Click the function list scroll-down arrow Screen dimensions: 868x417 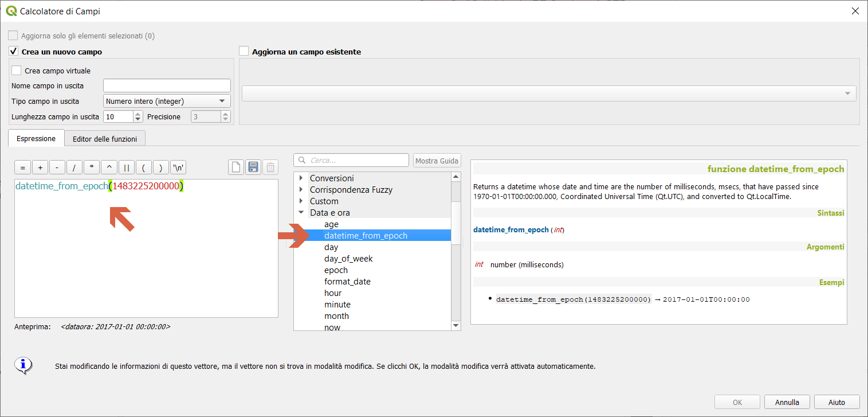[456, 326]
